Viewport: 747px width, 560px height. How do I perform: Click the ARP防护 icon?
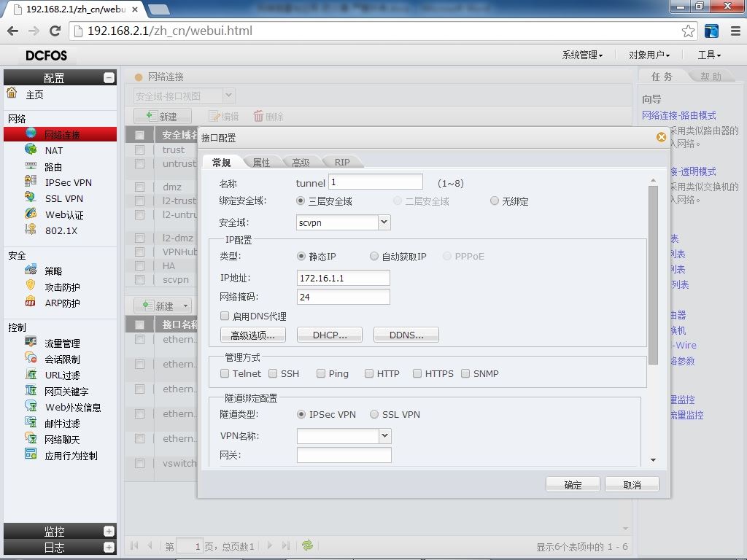pyautogui.click(x=31, y=301)
